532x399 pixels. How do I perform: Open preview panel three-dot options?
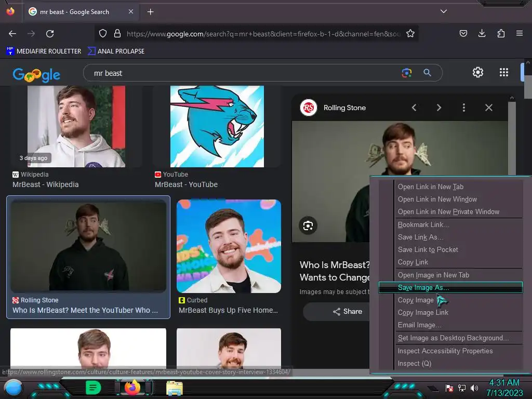[464, 108]
